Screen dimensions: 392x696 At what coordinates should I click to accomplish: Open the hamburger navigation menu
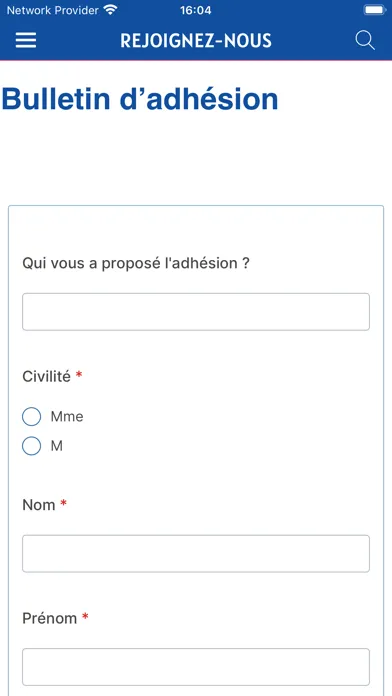tap(26, 40)
